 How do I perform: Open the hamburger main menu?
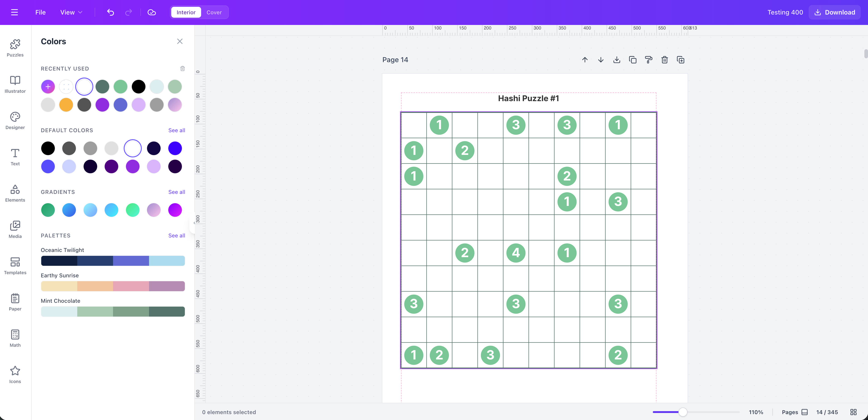pos(14,12)
